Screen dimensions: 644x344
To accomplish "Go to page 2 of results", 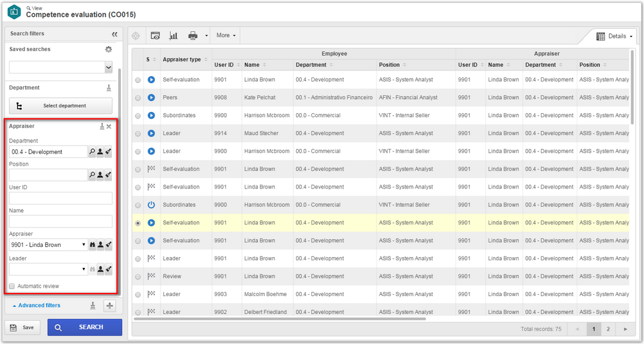I will (608, 329).
